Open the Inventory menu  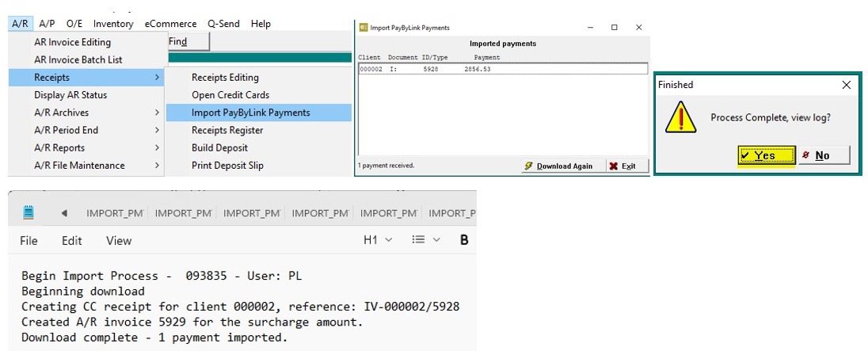113,24
